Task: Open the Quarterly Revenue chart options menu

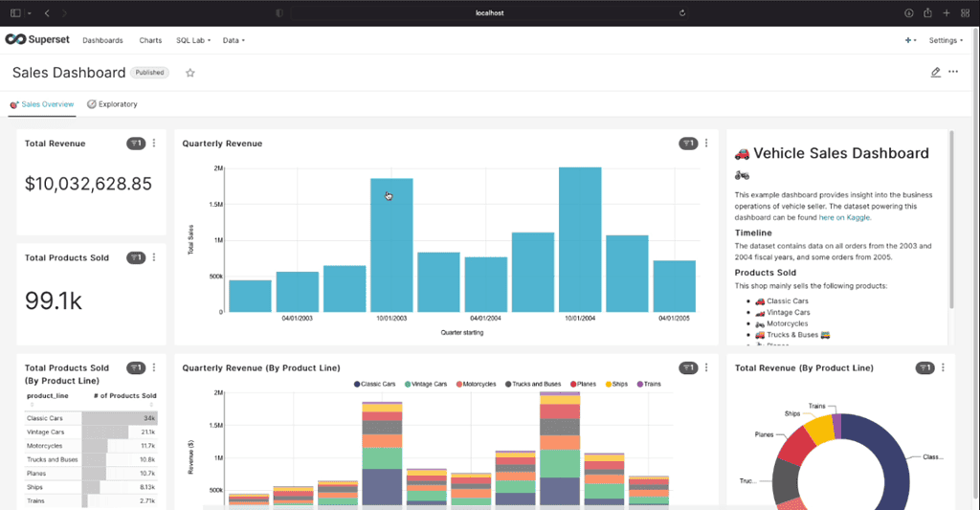Action: [x=707, y=144]
